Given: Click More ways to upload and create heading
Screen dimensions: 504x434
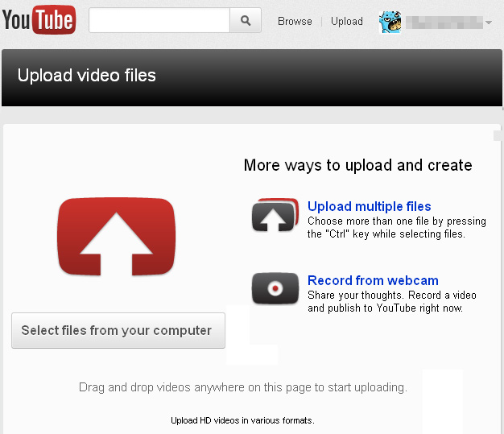Looking at the screenshot, I should point(357,165).
